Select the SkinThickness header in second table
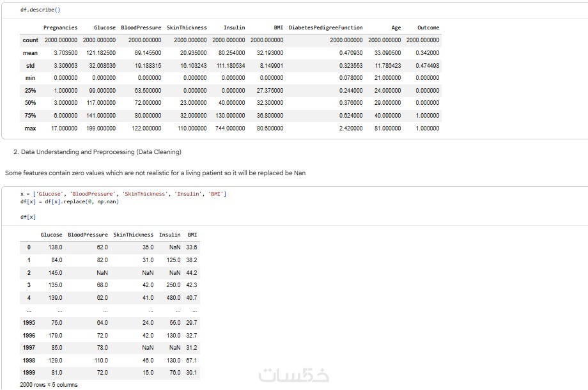The width and height of the screenshot is (588, 390). coord(133,235)
